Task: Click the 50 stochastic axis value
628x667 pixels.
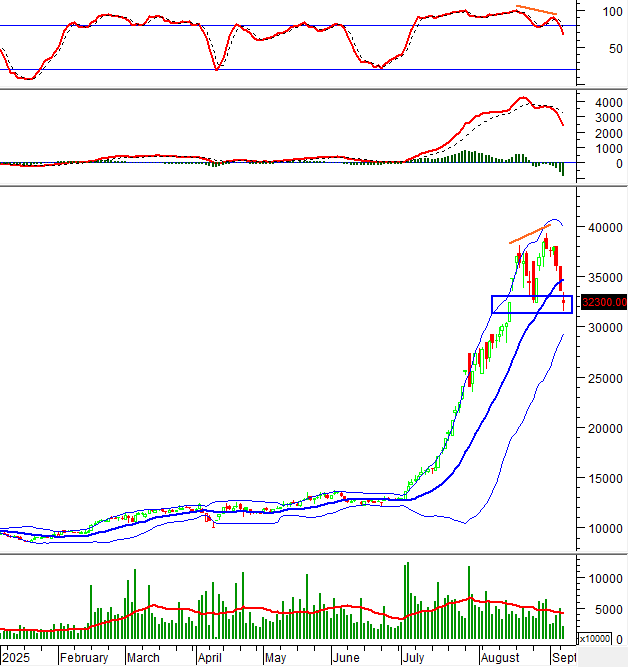Action: coord(616,48)
